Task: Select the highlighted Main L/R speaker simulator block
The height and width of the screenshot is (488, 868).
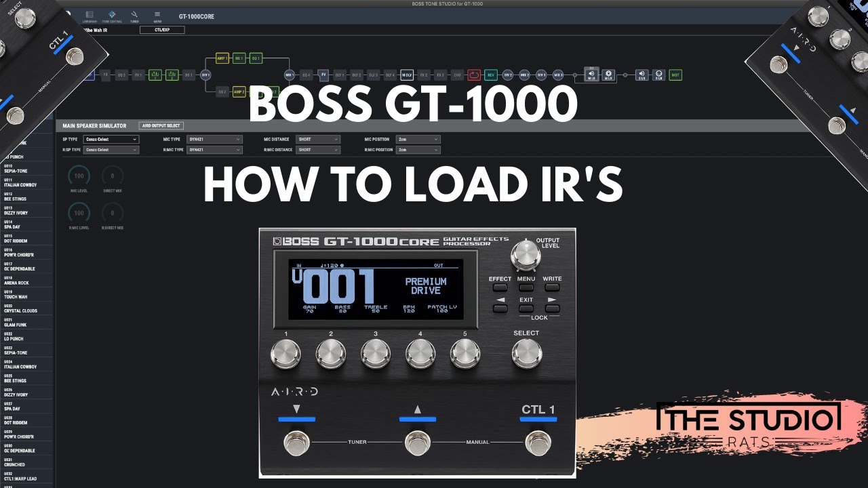Action: click(x=591, y=75)
